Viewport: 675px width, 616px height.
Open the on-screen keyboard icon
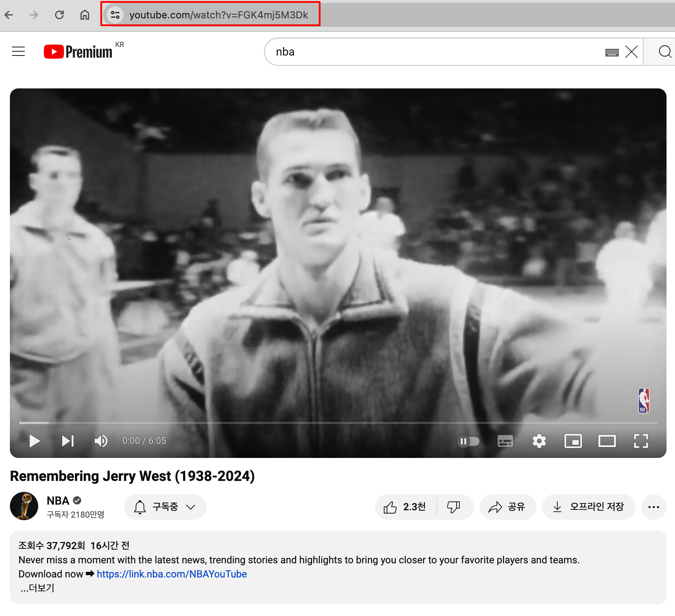coord(612,53)
